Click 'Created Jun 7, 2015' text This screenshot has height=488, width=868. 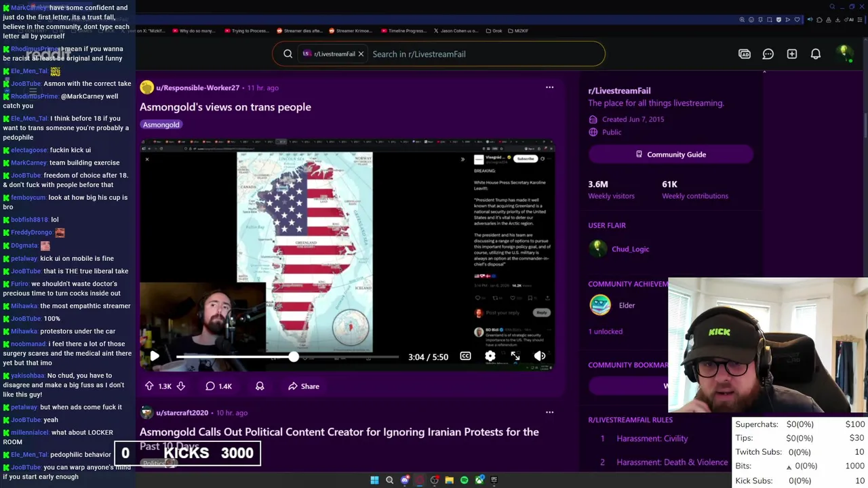[633, 119]
